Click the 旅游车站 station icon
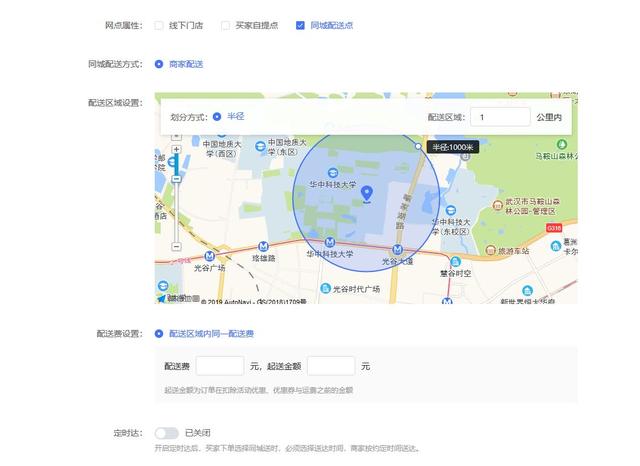Image resolution: width=640 pixels, height=466 pixels. [491, 250]
